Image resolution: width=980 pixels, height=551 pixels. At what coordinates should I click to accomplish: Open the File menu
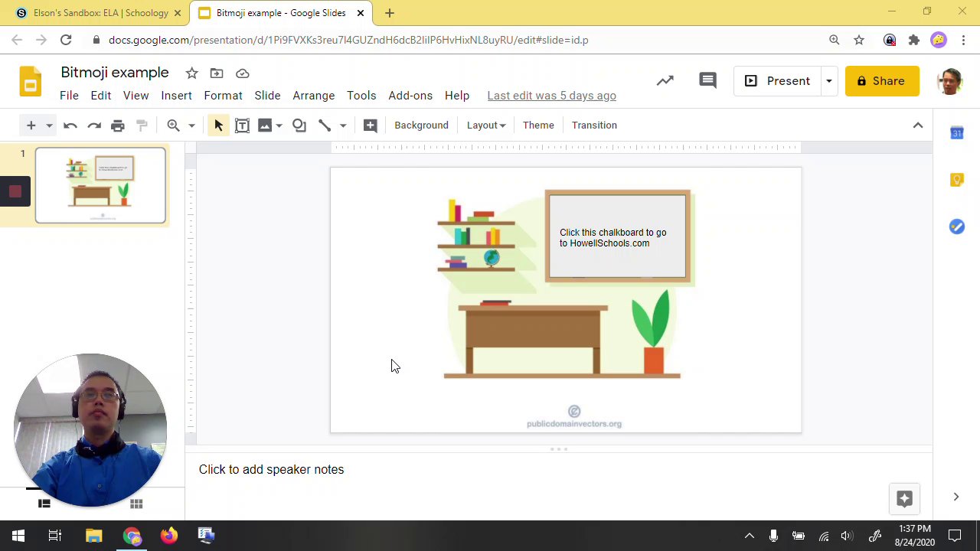(x=69, y=96)
